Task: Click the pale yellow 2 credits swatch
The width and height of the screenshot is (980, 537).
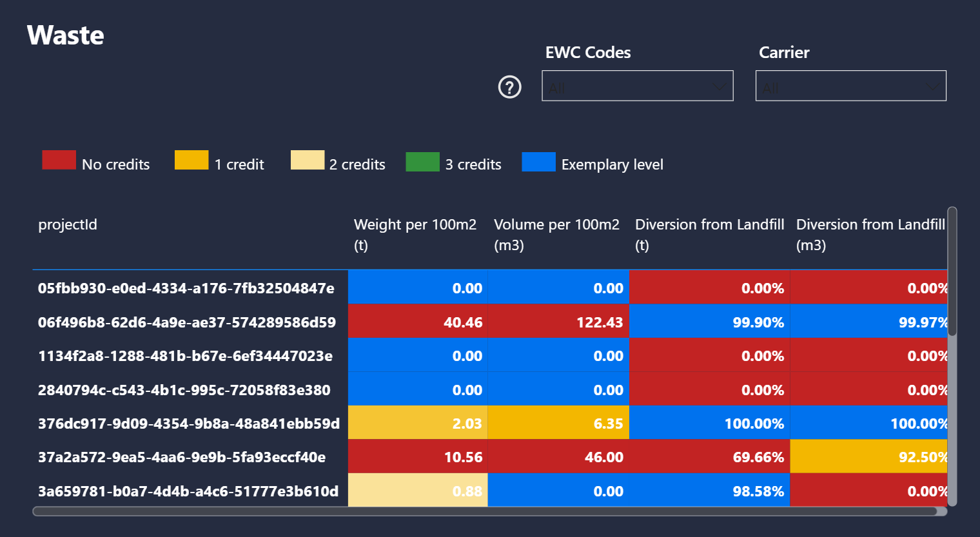Action: (308, 160)
